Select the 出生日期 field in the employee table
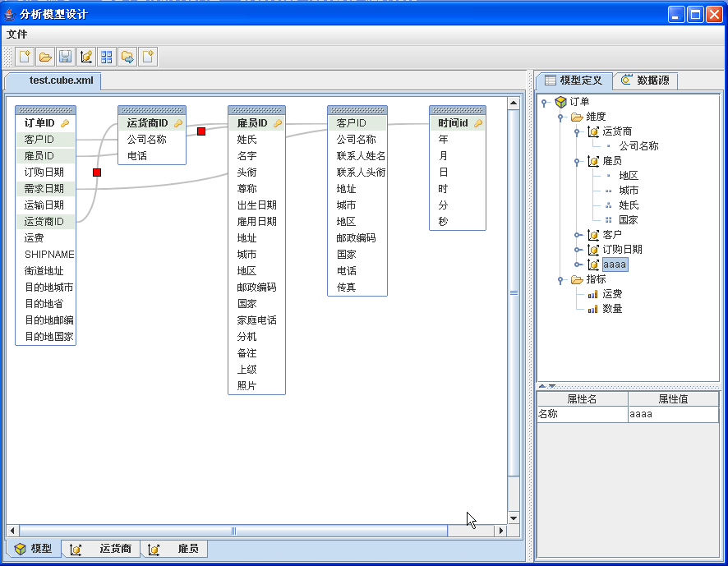Image resolution: width=728 pixels, height=566 pixels. 256,205
